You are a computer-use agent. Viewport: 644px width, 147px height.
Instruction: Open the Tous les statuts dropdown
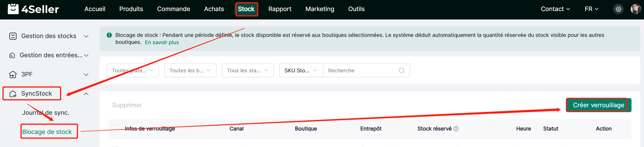[x=248, y=71]
